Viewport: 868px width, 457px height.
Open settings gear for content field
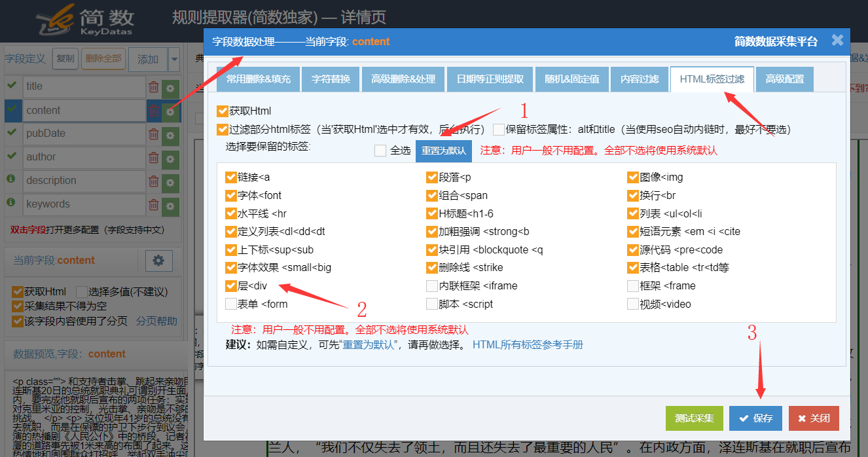click(x=170, y=111)
